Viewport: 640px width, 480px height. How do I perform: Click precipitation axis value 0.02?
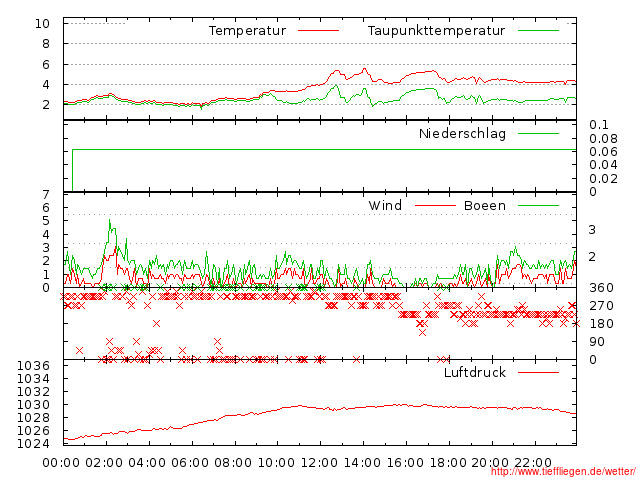click(603, 178)
